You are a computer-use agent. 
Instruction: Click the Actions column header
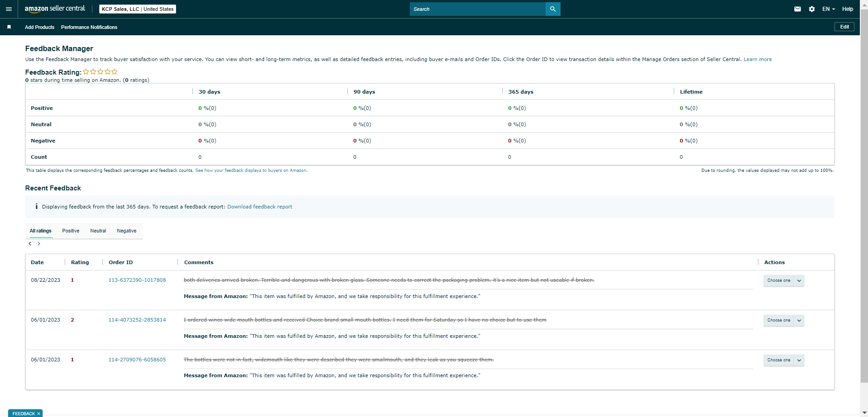(774, 262)
